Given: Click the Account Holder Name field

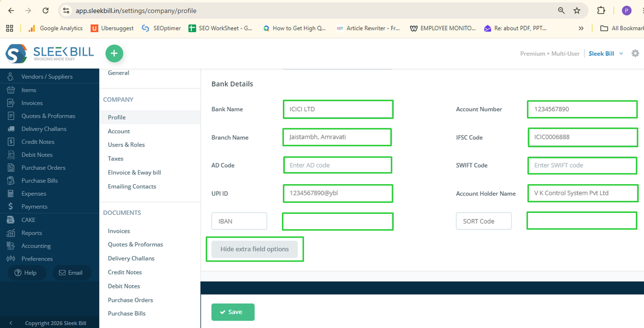Looking at the screenshot, I should coord(583,193).
